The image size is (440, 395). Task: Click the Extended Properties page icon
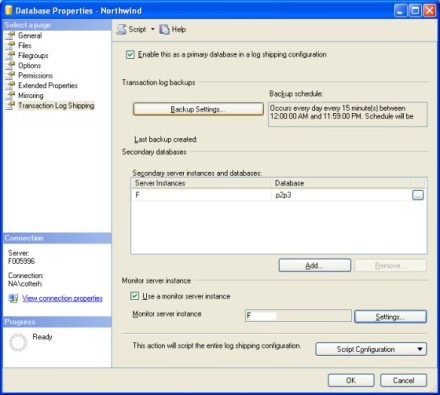10,85
